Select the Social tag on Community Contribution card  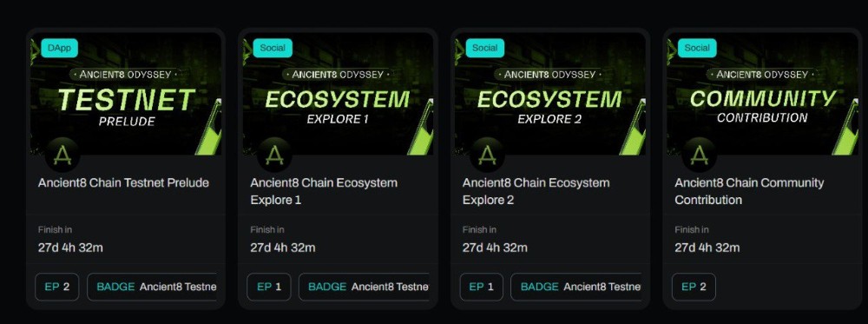(x=697, y=48)
